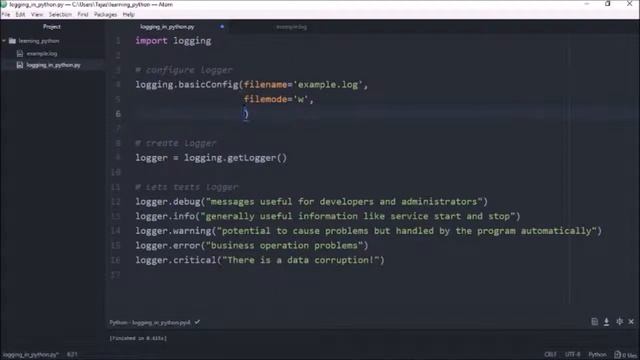
Task: Click line number 1 in the gutter
Action: (x=118, y=41)
